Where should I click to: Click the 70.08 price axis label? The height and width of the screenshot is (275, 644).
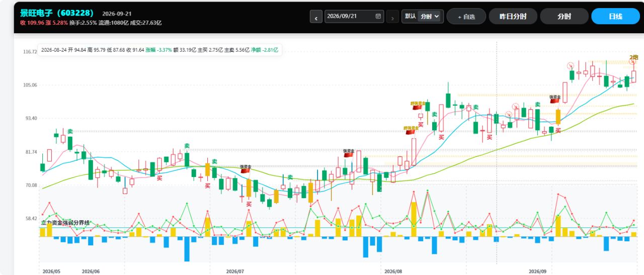pos(31,185)
